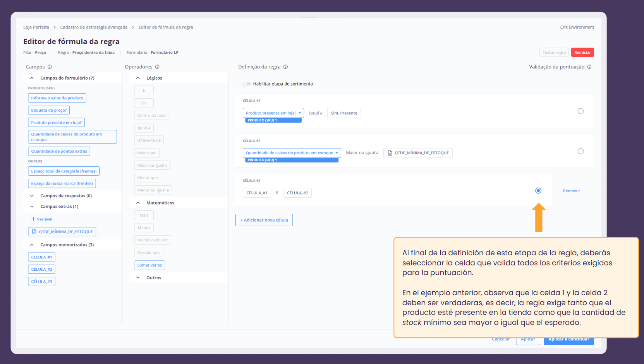Click Mais math operator
This screenshot has height=364, width=644.
coord(144,215)
